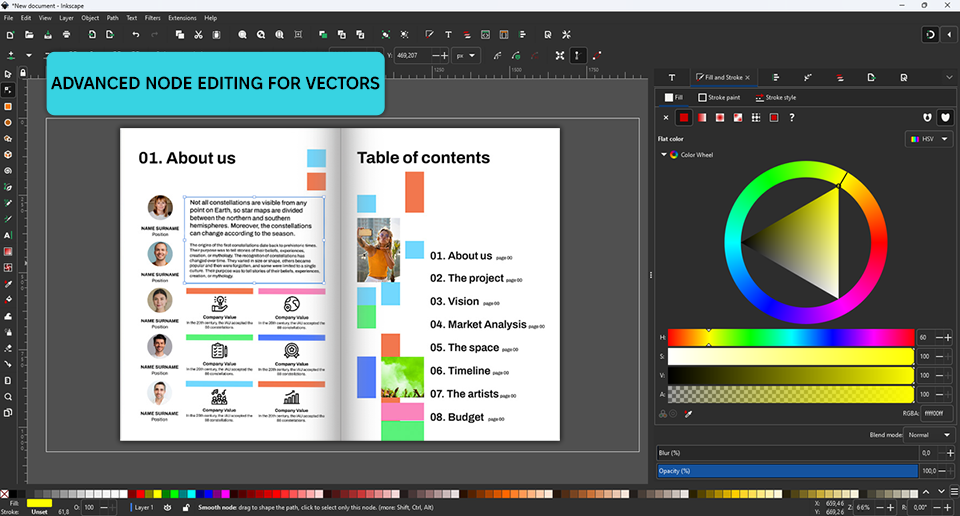Click the New document icon
960x516 pixels.
tap(10, 35)
